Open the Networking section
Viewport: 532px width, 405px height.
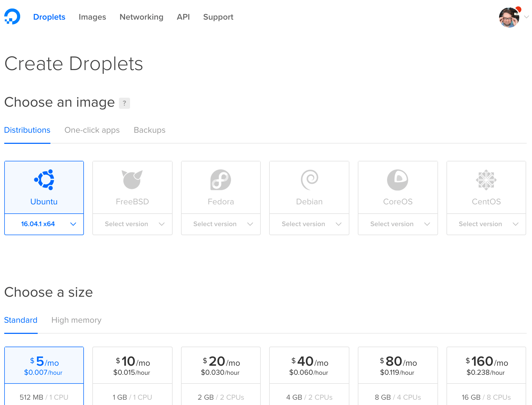(141, 17)
